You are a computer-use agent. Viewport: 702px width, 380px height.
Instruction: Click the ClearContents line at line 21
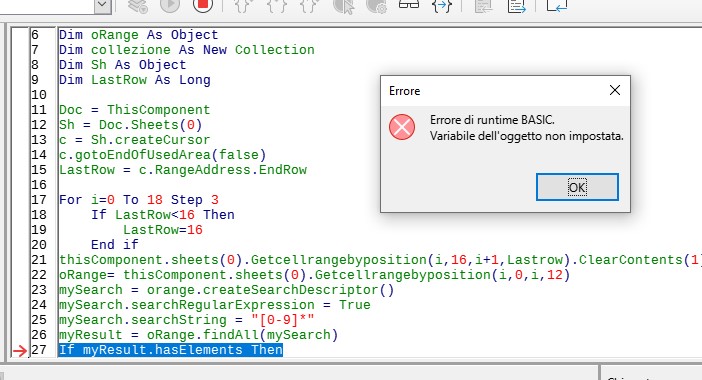[x=380, y=260]
